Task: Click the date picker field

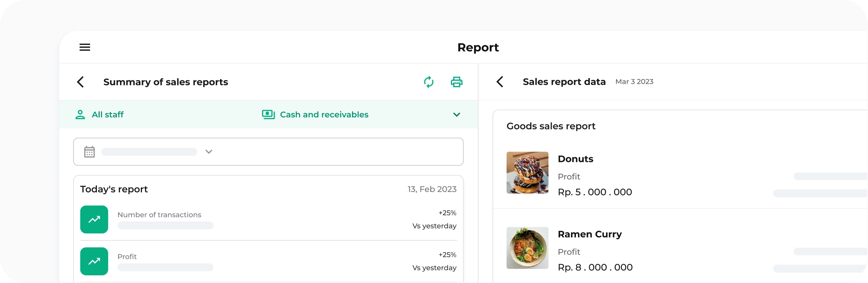Action: pos(268,152)
